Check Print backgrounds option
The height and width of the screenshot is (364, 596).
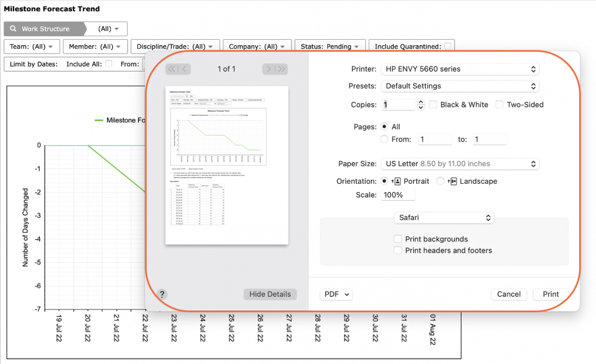click(x=397, y=239)
